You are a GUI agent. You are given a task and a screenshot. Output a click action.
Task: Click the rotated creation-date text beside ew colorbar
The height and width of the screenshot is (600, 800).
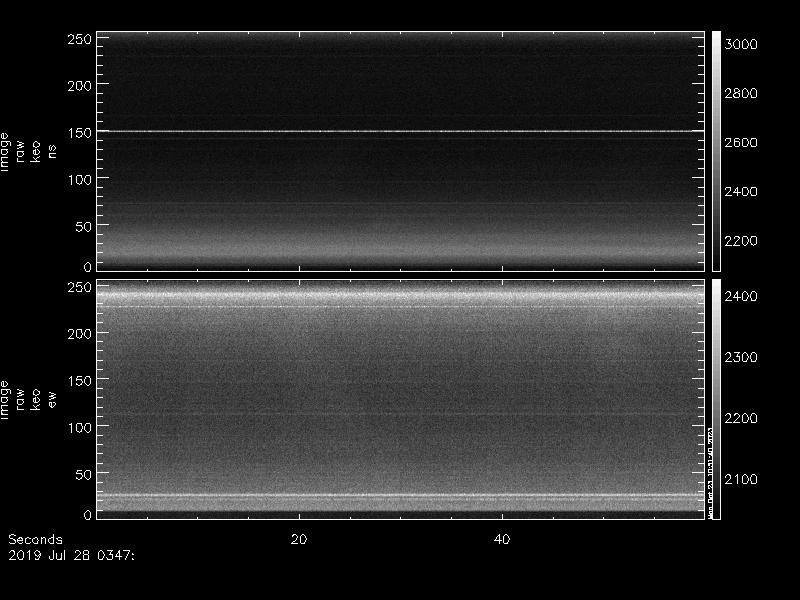709,471
